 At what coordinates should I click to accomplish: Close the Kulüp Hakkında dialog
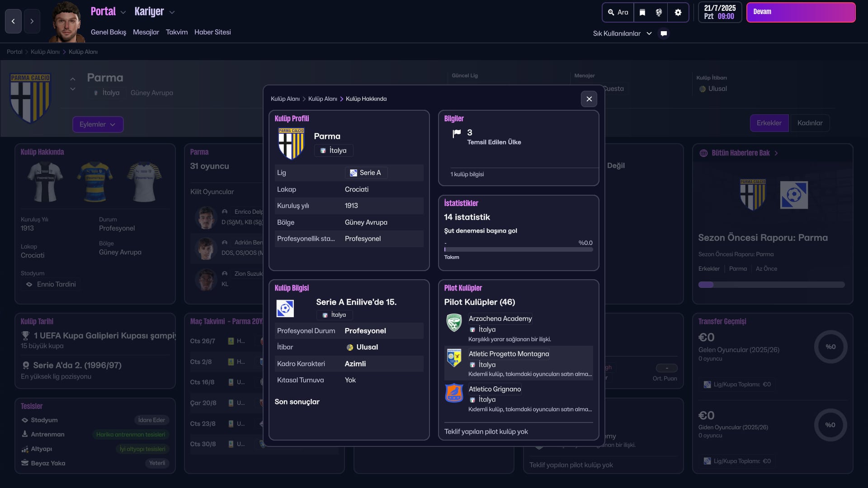click(589, 99)
